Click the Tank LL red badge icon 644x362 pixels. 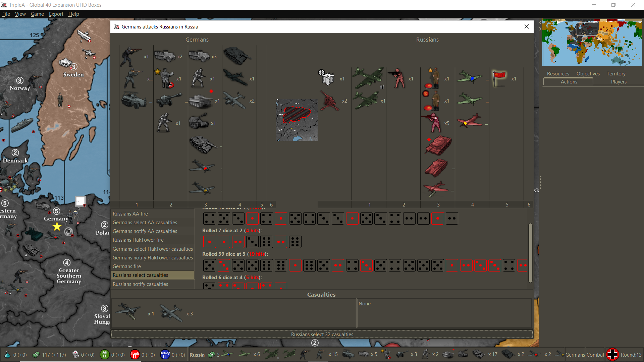pos(135,354)
